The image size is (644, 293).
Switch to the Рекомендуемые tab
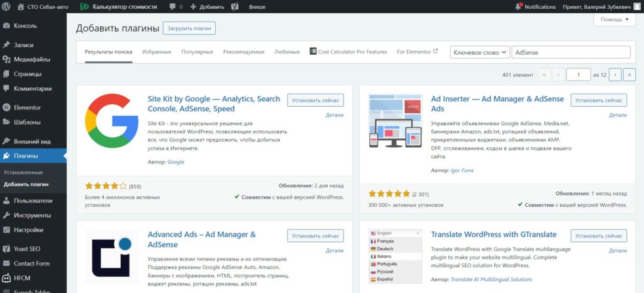click(x=243, y=52)
